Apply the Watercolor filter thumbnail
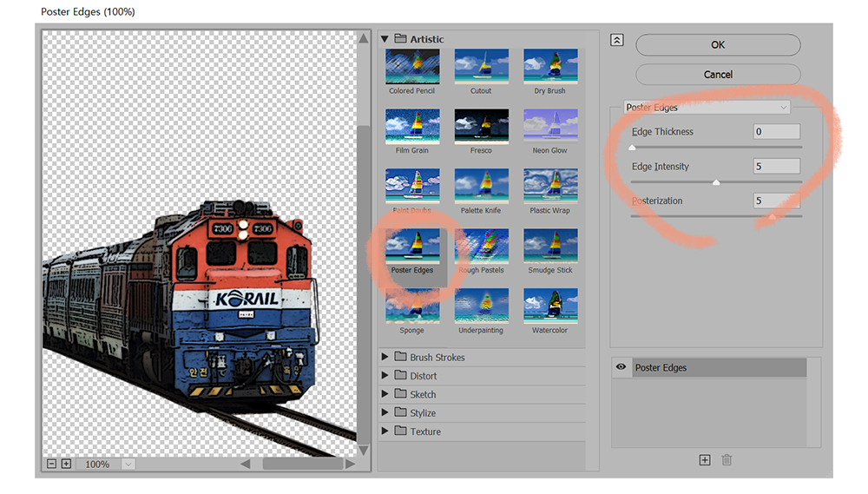Viewport: 868px width, 494px height. click(x=550, y=306)
